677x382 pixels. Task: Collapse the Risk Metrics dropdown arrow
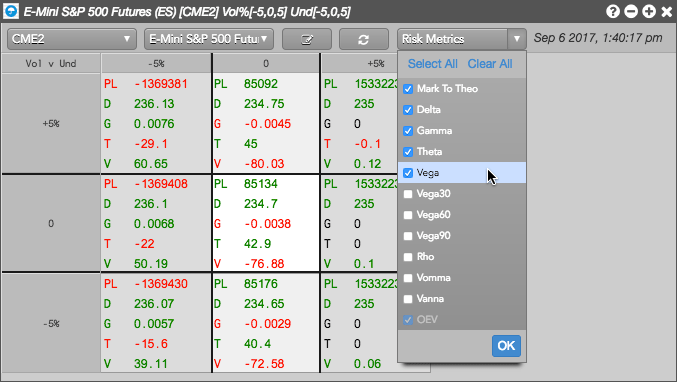click(x=517, y=39)
